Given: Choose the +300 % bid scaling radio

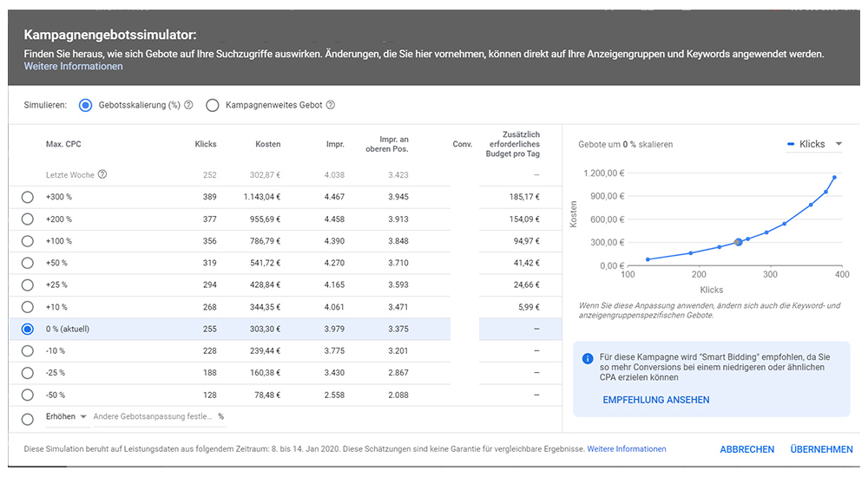Looking at the screenshot, I should tap(27, 197).
